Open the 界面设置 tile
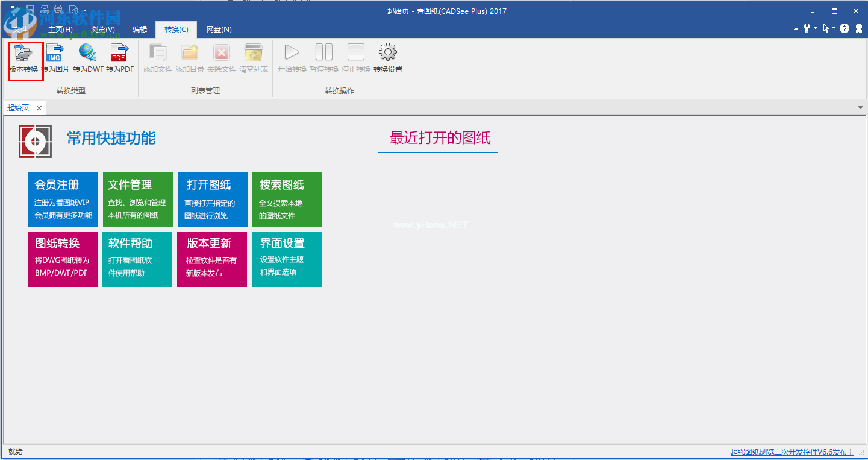Image resolution: width=868 pixels, height=460 pixels. pos(287,259)
